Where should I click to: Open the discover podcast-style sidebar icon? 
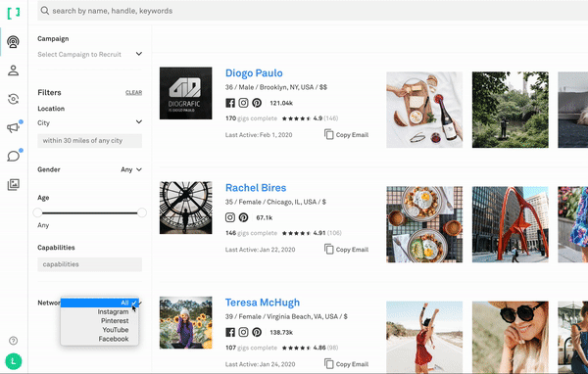coord(13,41)
